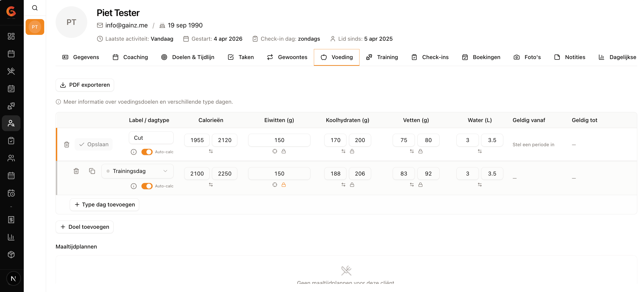644x292 pixels.
Task: Open the Dagelijkse tab
Action: (617, 57)
